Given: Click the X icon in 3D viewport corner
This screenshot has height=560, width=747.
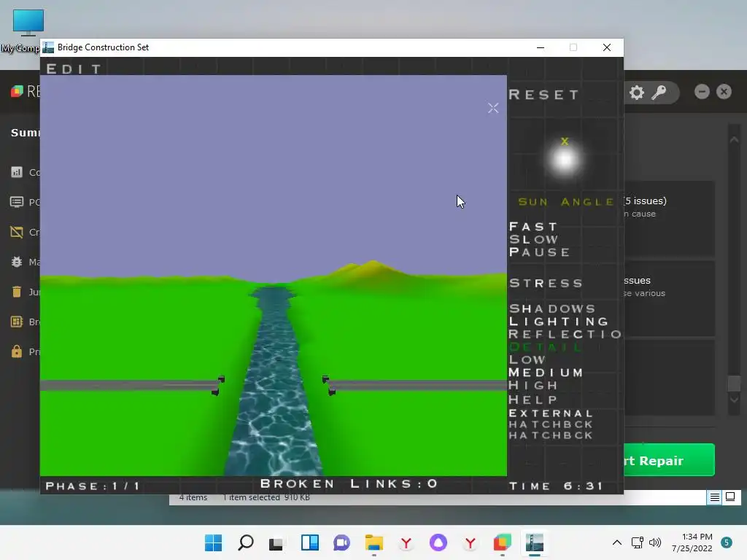Looking at the screenshot, I should click(493, 108).
